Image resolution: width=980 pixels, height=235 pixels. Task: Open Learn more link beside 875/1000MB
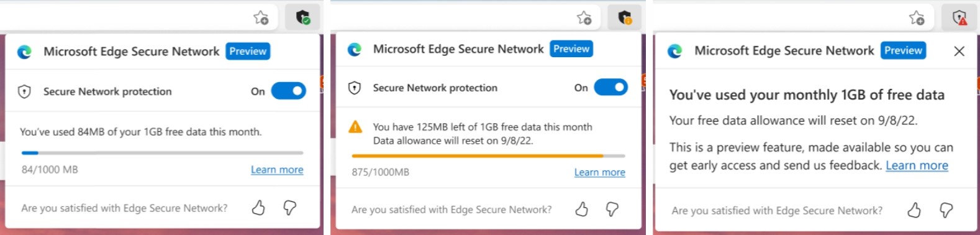[600, 172]
